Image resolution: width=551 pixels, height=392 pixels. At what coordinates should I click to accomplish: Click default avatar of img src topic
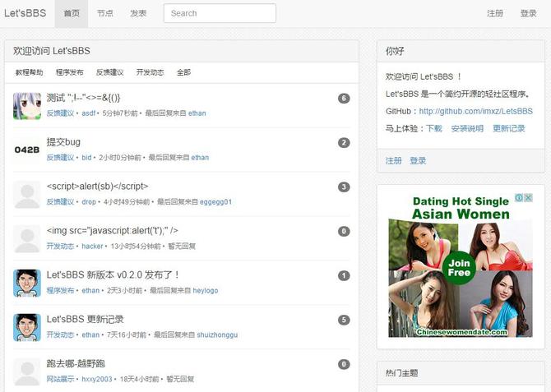tap(27, 239)
